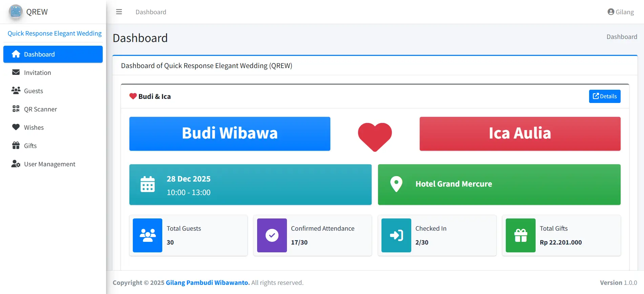The image size is (644, 294).
Task: Click the Quick Response Elegant Wedding link
Action: pyautogui.click(x=55, y=33)
